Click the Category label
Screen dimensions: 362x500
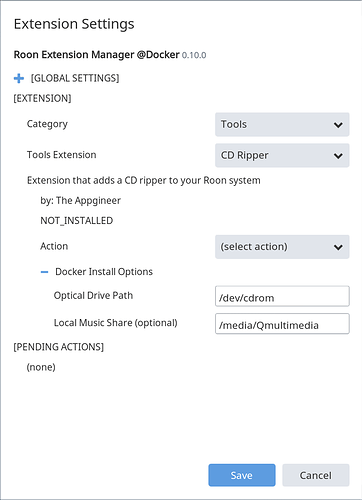point(47,124)
